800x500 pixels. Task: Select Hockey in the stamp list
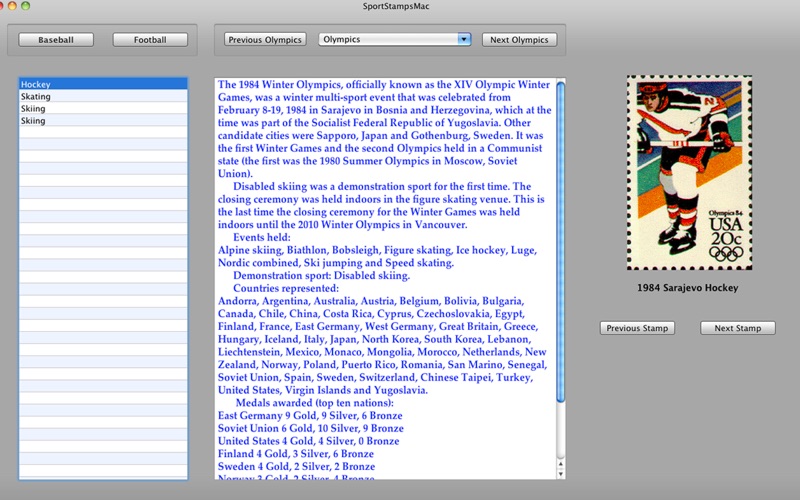[x=103, y=84]
